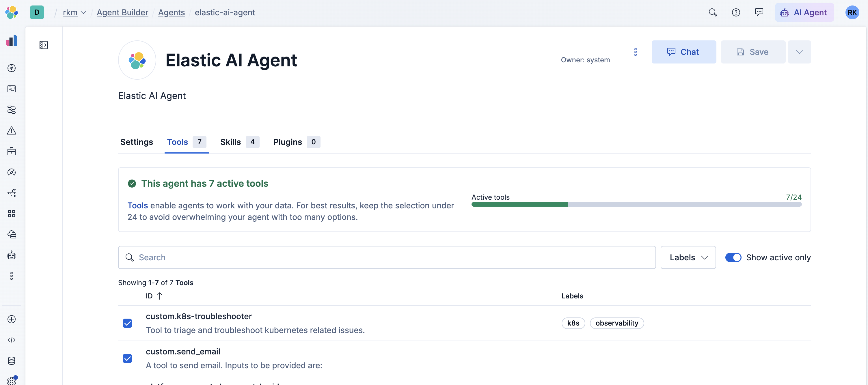Start a Chat with the agent
This screenshot has height=385, width=868.
pos(683,52)
